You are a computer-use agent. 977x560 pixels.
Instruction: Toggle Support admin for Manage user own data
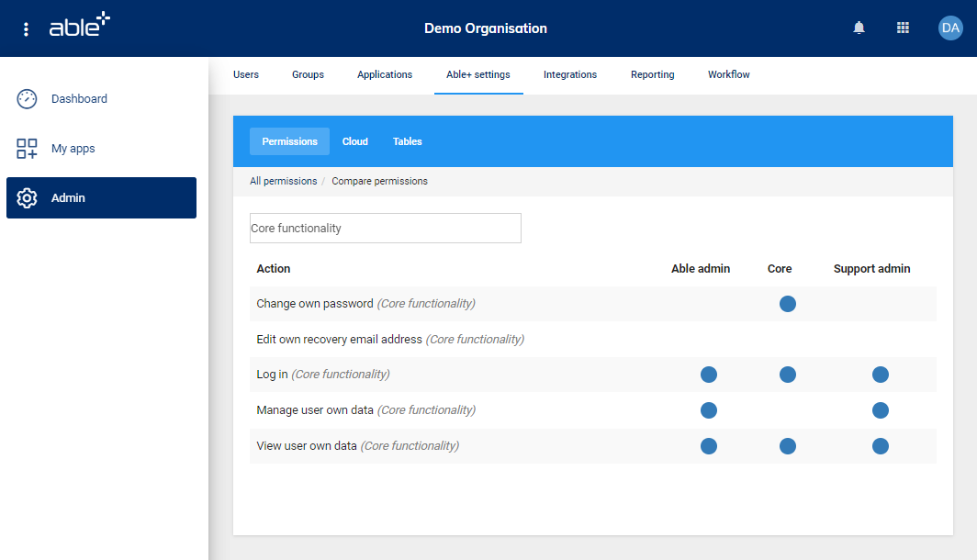click(880, 410)
